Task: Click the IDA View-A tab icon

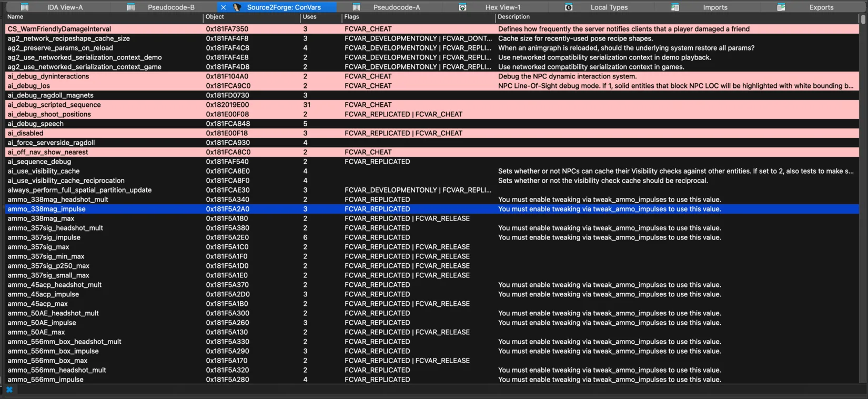Action: click(x=25, y=7)
